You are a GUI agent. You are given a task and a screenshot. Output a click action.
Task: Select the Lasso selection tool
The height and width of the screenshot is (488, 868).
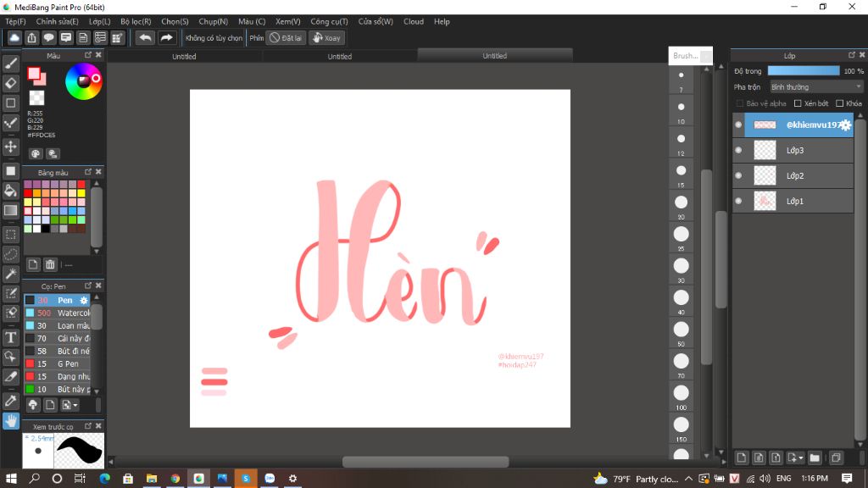tap(10, 254)
